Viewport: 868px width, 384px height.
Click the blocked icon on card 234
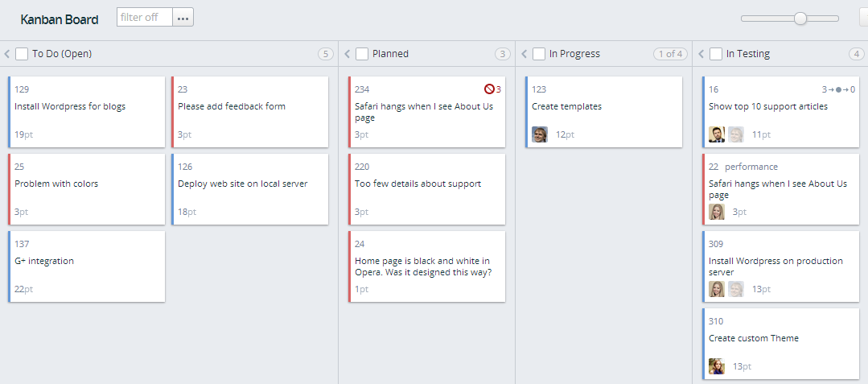[488, 89]
